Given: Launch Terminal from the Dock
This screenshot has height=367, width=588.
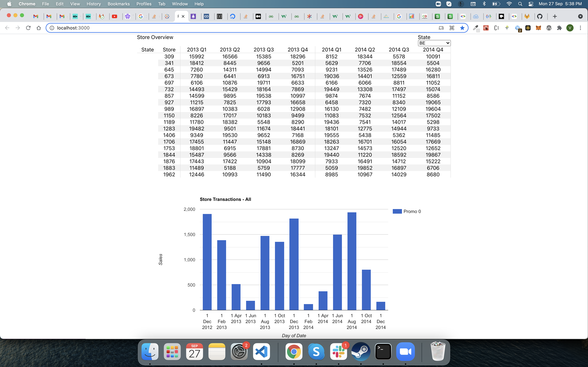Looking at the screenshot, I should (383, 351).
